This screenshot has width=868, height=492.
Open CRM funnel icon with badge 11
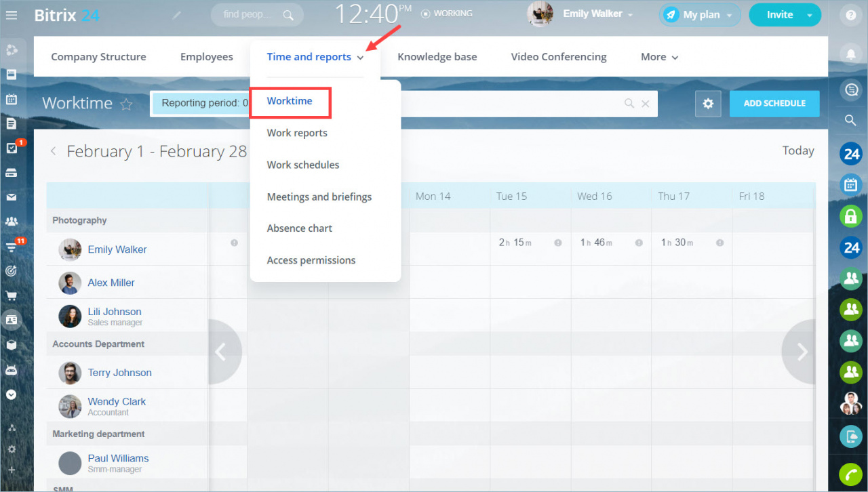coord(12,247)
